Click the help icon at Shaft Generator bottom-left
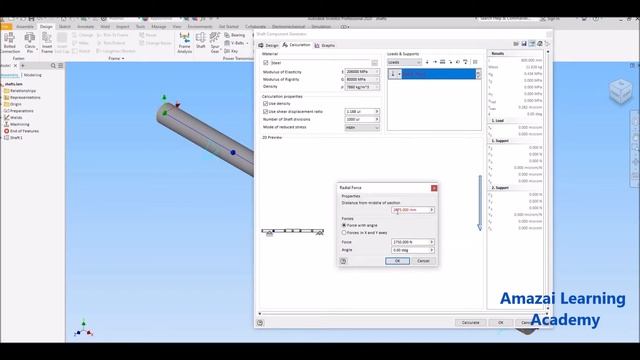Image resolution: width=640 pixels, height=360 pixels. click(x=260, y=323)
